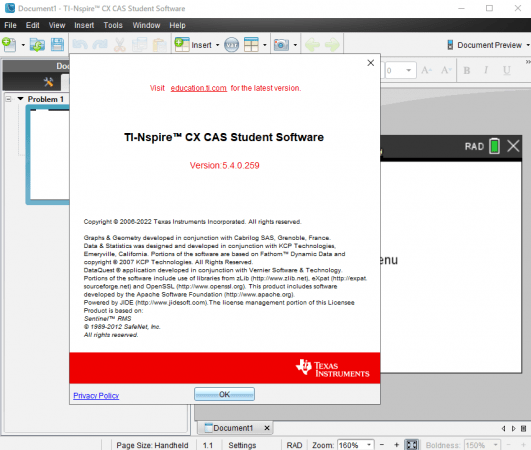
Task: Click the New Document icon
Action: pos(9,45)
